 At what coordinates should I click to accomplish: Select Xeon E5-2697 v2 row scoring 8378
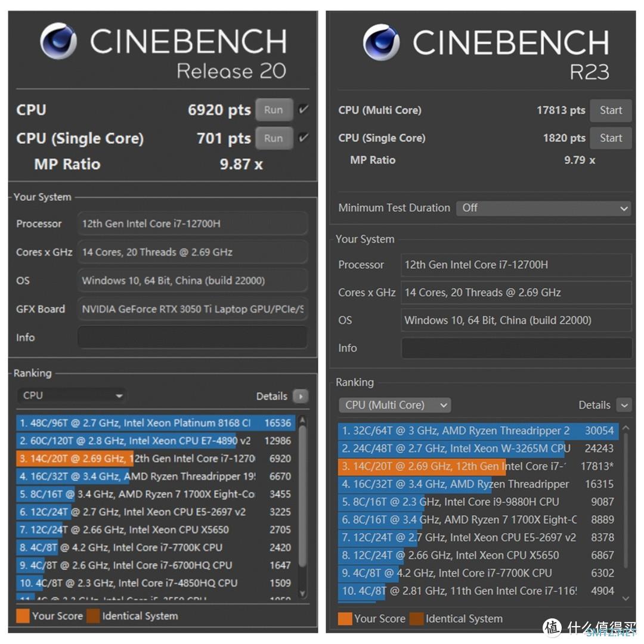[478, 538]
